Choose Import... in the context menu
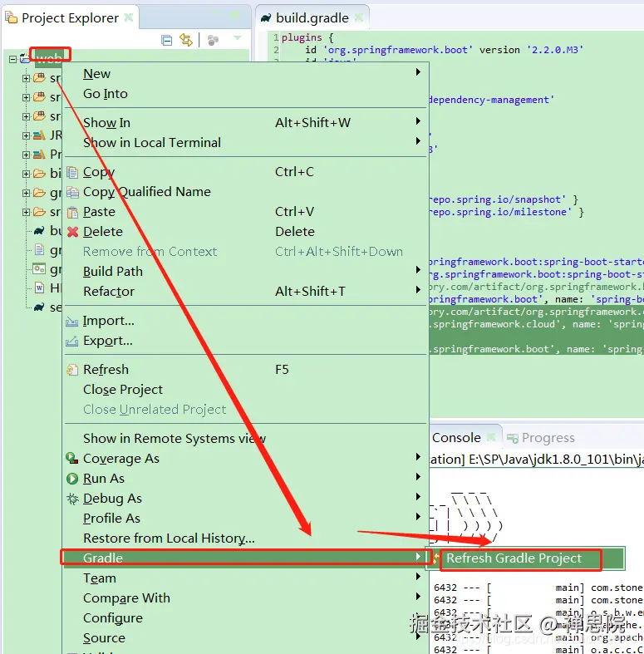Viewport: 644px width, 654px height. 246,321
